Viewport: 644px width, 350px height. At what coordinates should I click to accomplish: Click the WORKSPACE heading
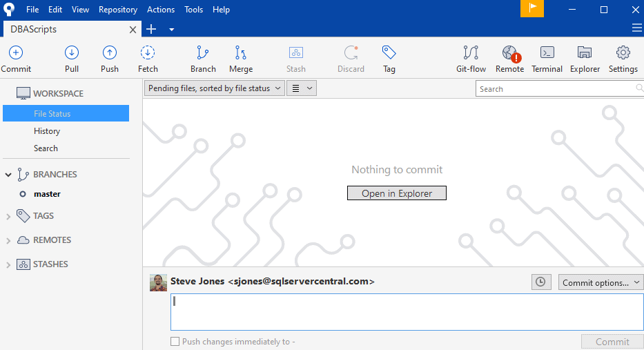(x=58, y=94)
